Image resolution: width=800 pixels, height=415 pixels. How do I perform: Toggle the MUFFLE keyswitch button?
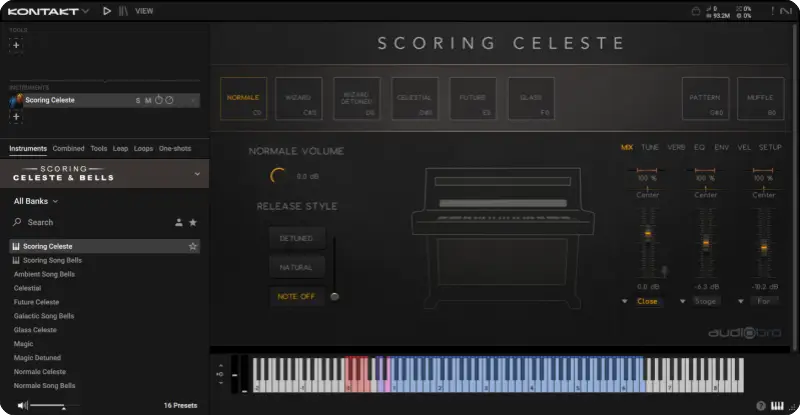761,99
